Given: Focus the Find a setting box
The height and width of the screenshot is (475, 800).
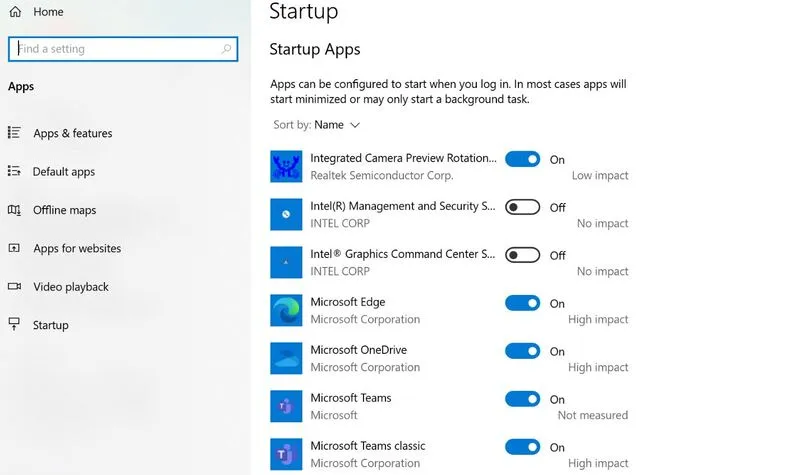Looking at the screenshot, I should click(123, 49).
